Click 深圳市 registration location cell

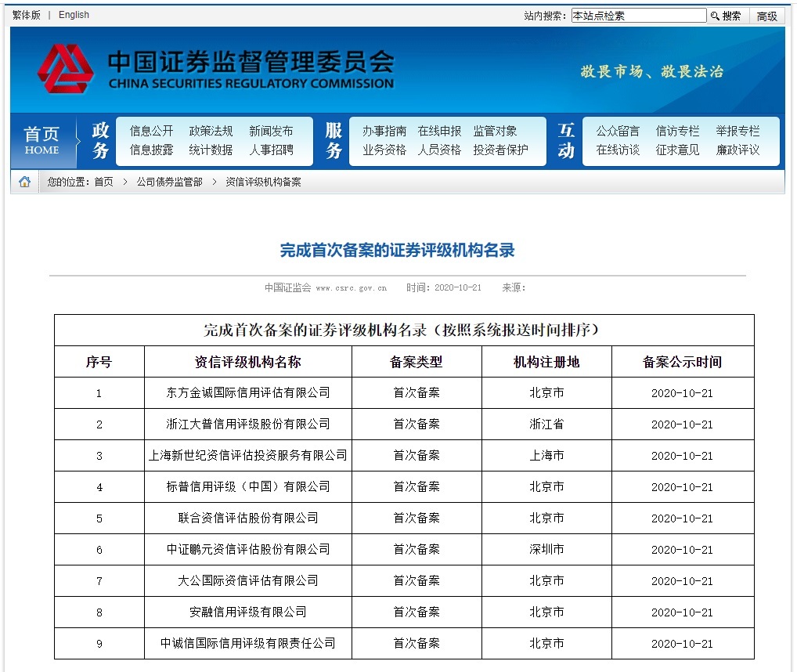(546, 549)
